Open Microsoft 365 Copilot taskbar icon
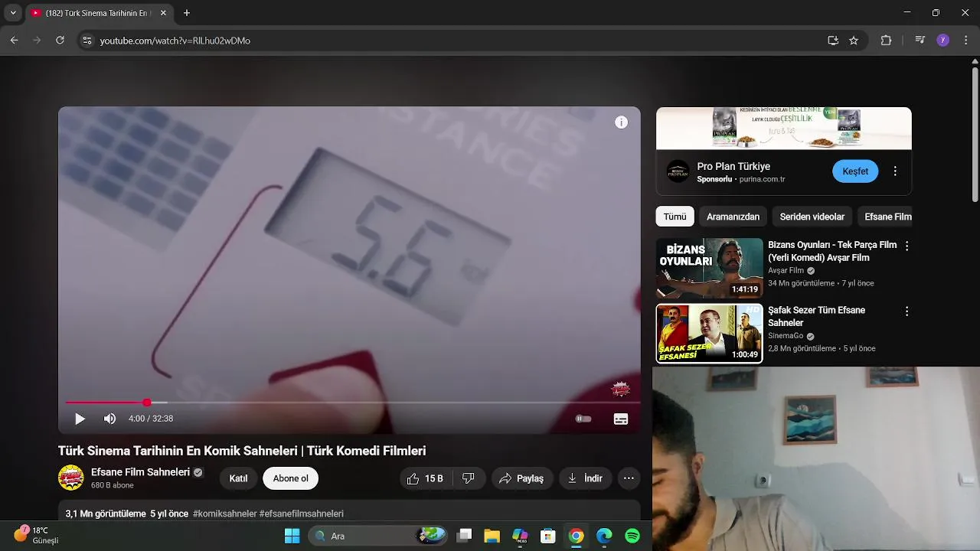Viewport: 980px width, 551px height. click(x=521, y=536)
